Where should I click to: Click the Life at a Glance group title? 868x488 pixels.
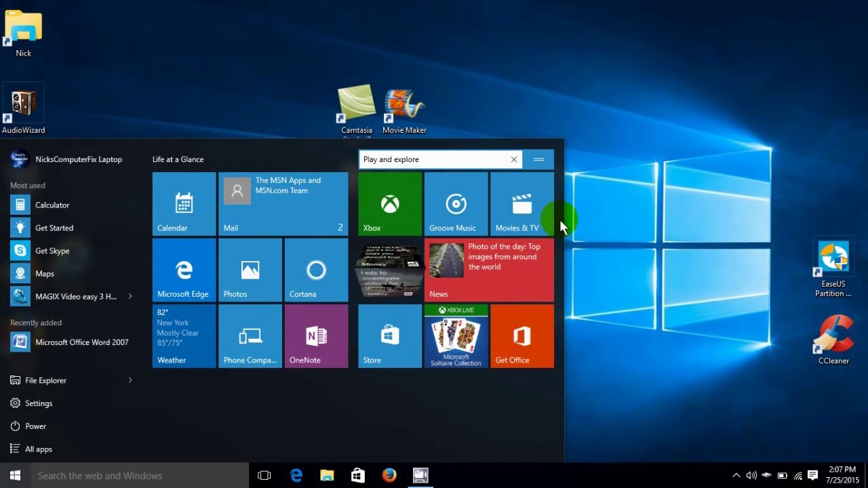pyautogui.click(x=178, y=159)
